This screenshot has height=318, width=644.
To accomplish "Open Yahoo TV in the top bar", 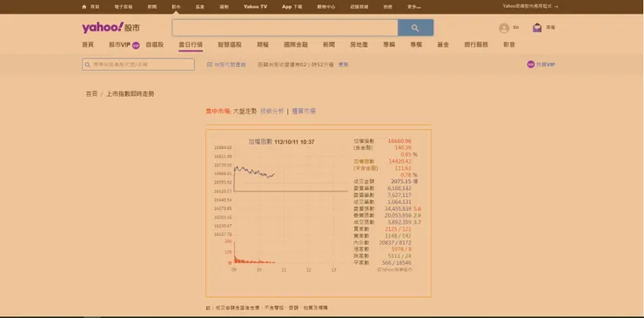I will tap(255, 7).
